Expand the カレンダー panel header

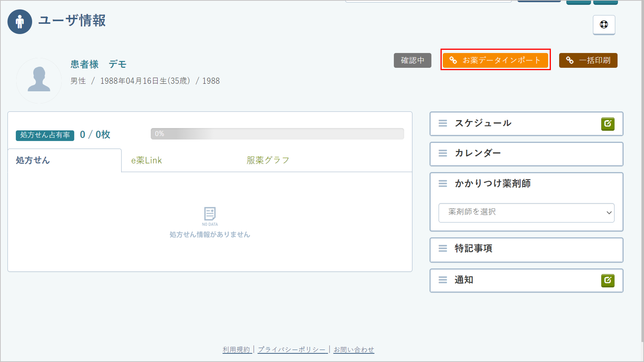478,153
